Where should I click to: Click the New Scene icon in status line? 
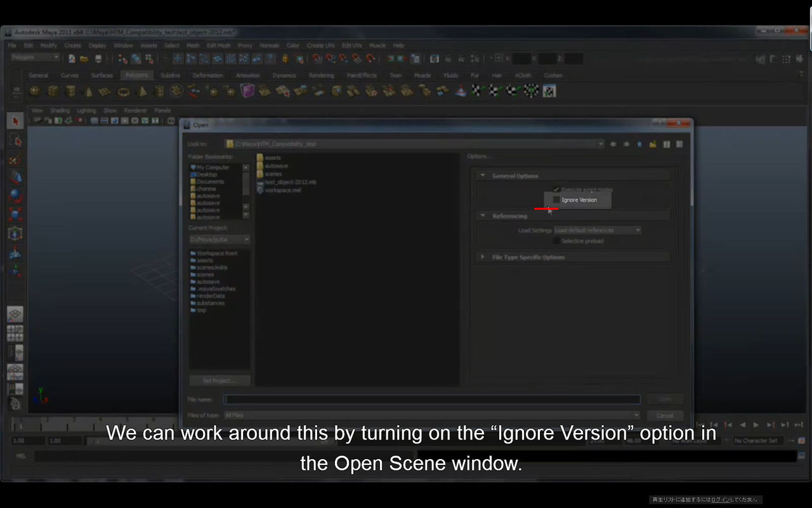click(x=72, y=58)
